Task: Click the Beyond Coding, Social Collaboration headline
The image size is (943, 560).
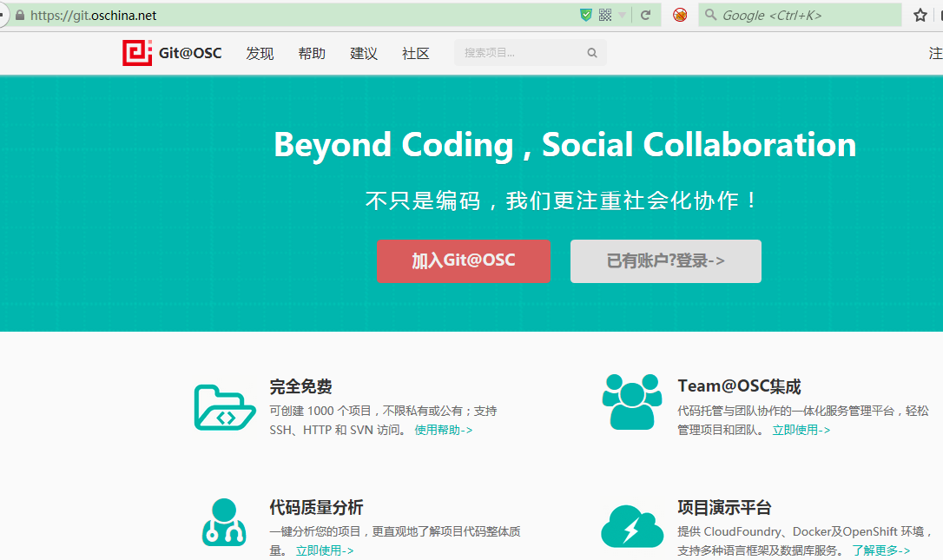Action: tap(564, 146)
